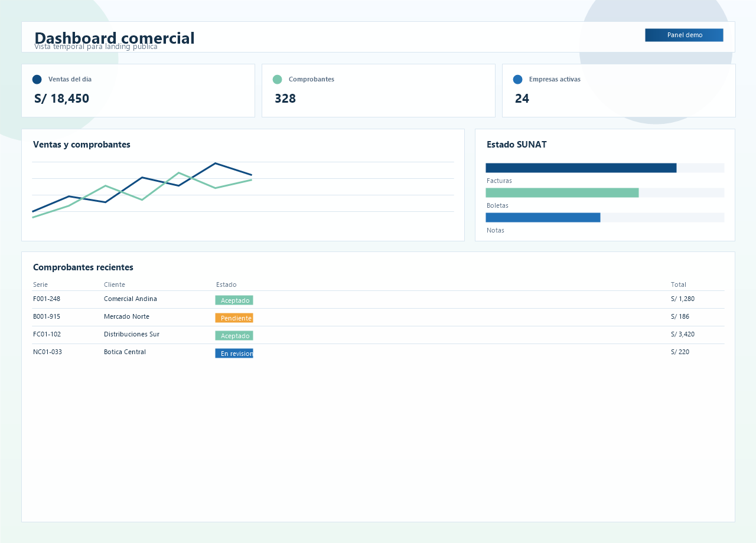Image resolution: width=756 pixels, height=543 pixels.
Task: Click the Estado SUNAT panel title
Action: [x=517, y=145]
